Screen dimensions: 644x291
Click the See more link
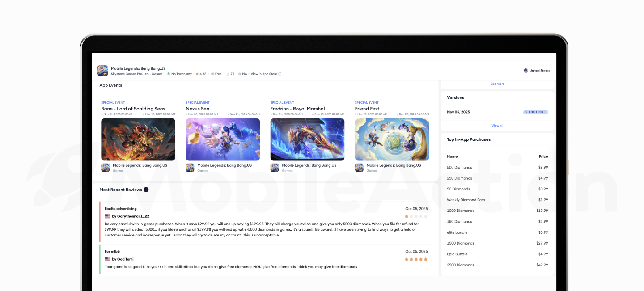[x=497, y=84]
